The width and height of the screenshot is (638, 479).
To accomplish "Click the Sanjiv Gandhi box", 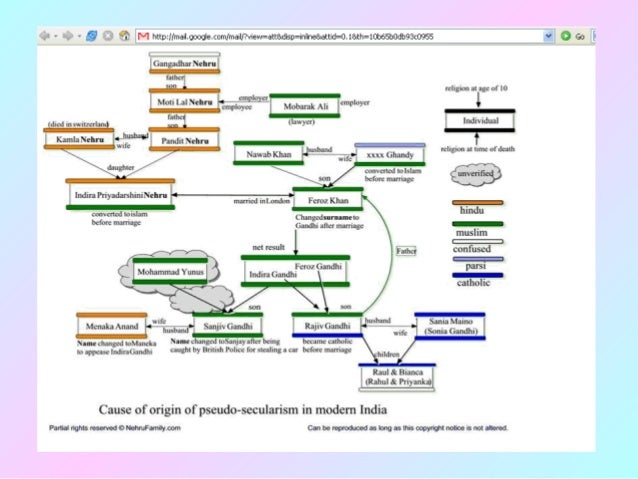I will 228,326.
